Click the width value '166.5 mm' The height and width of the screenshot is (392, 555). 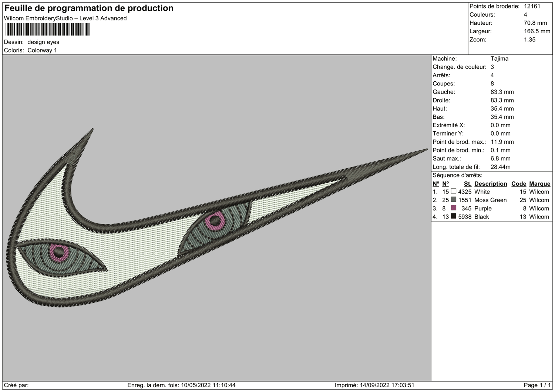pos(537,31)
